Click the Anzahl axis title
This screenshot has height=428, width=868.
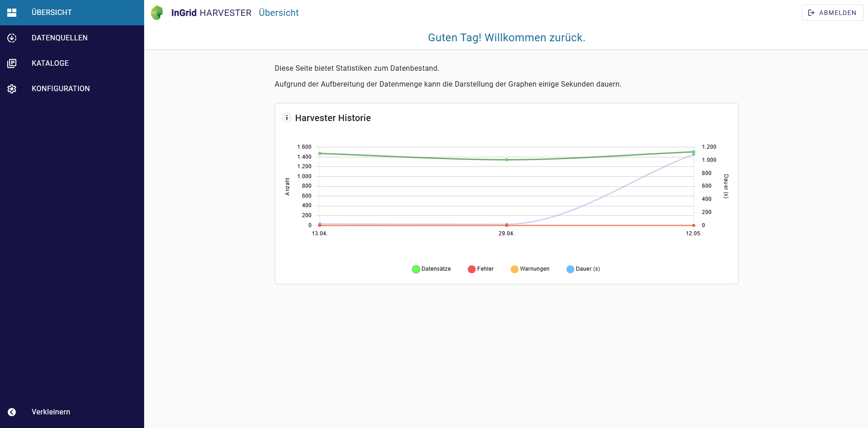pyautogui.click(x=287, y=186)
